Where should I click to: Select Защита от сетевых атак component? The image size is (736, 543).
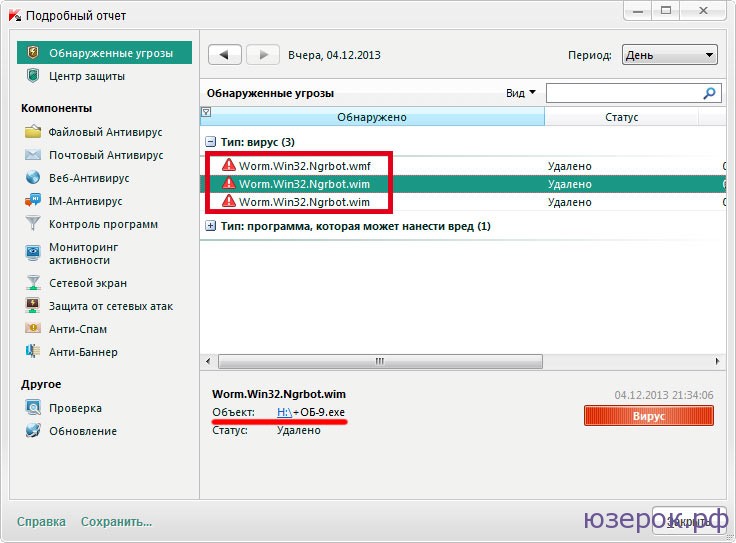[x=111, y=306]
